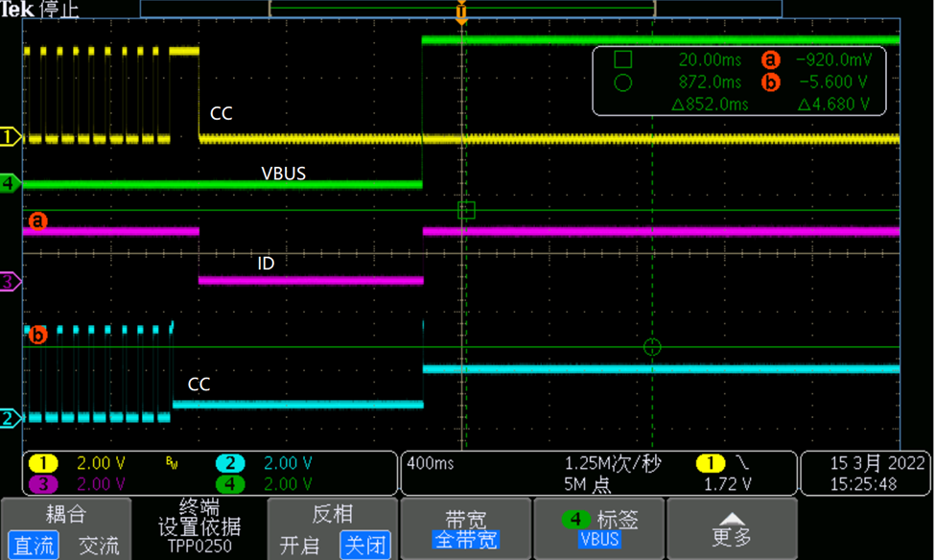Select the yellow channel 1 marker
Image resolution: width=935 pixels, height=560 pixels.
coord(8,137)
